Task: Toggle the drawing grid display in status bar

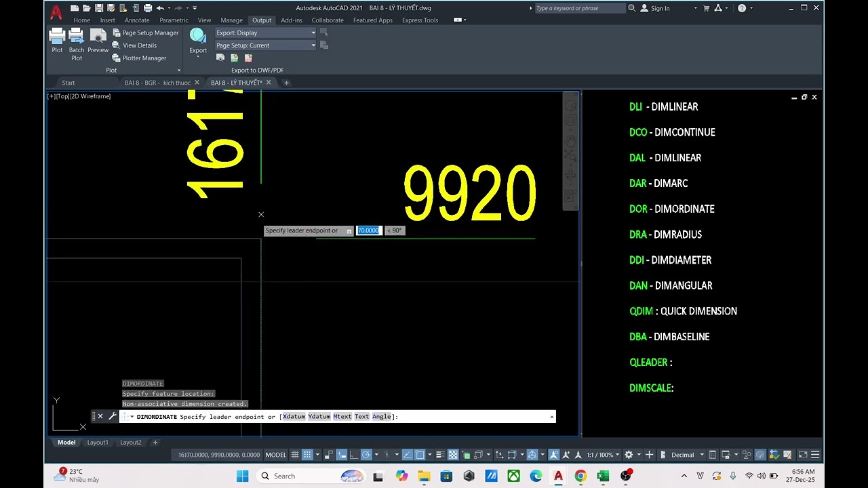Action: click(294, 455)
